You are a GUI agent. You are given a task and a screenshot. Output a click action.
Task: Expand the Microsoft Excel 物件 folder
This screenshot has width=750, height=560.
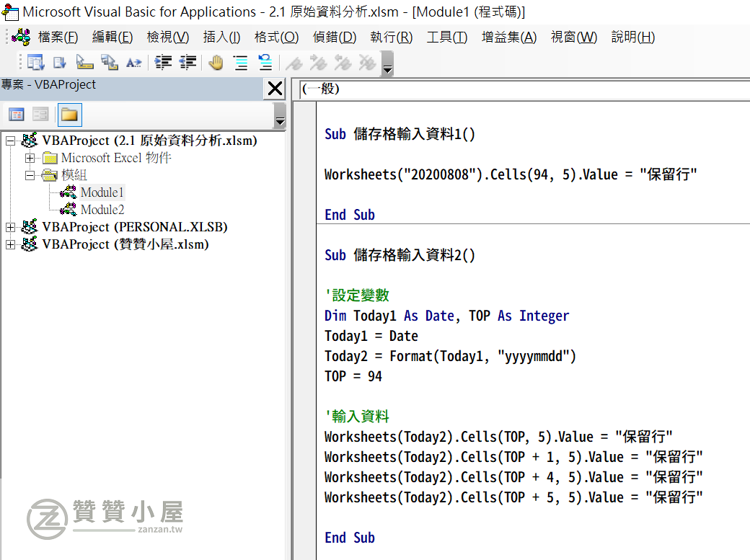point(30,158)
